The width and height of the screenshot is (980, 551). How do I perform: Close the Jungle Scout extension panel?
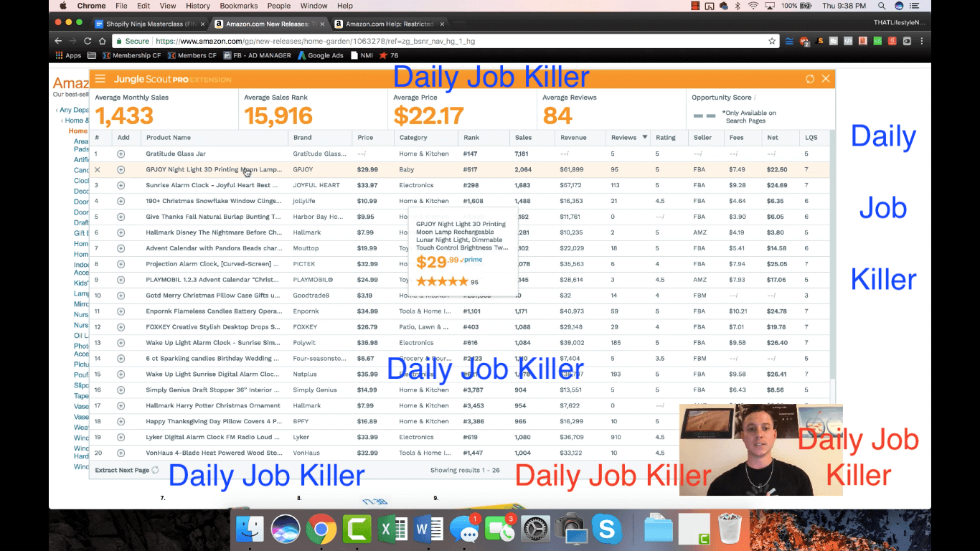point(826,79)
